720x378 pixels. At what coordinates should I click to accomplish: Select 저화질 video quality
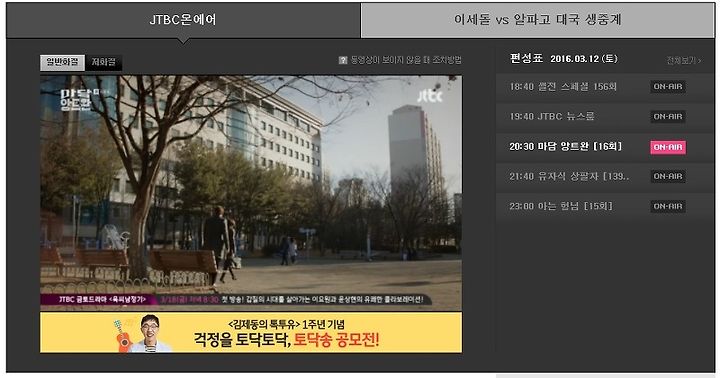pos(104,62)
